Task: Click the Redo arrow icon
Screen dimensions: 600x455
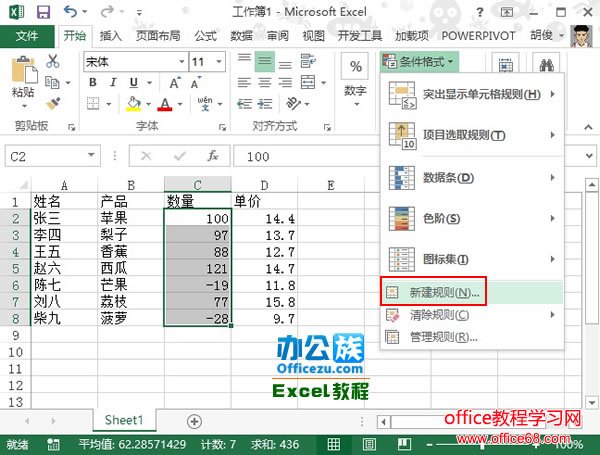Action: pos(107,12)
